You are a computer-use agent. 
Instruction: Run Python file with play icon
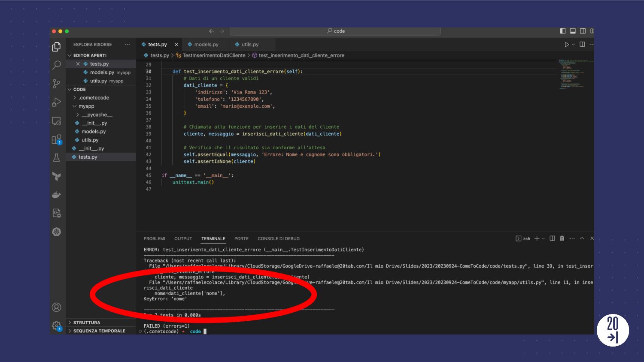(x=567, y=45)
